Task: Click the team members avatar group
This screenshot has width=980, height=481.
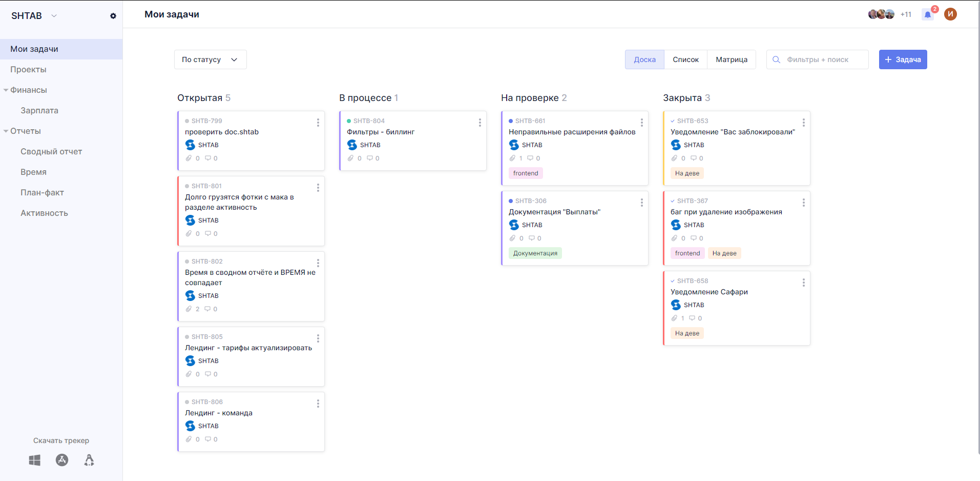Action: [881, 14]
